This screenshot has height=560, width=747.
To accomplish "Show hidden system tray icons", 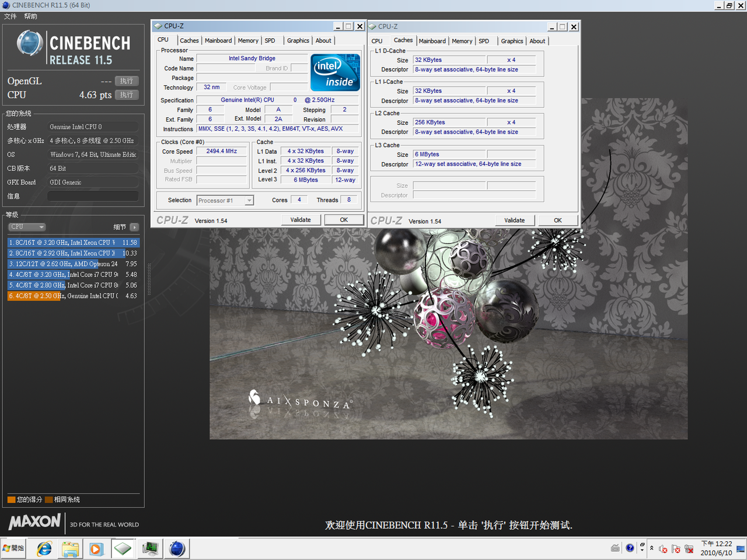I will point(652,548).
